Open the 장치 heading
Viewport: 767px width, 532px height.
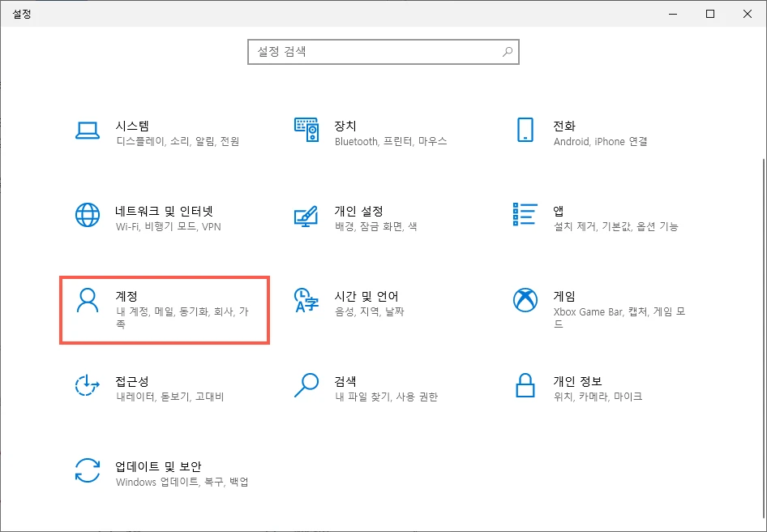(345, 126)
